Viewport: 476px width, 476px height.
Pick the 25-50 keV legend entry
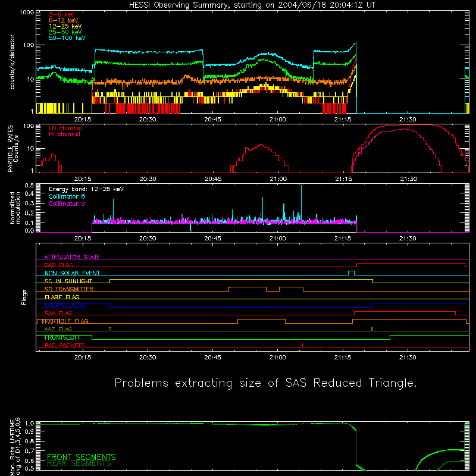point(65,32)
